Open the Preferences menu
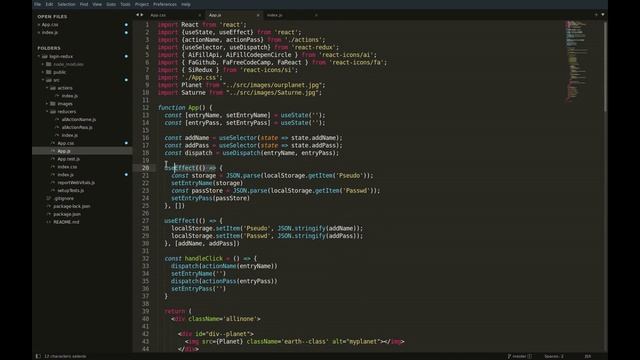The width and height of the screenshot is (640, 360). (x=165, y=4)
